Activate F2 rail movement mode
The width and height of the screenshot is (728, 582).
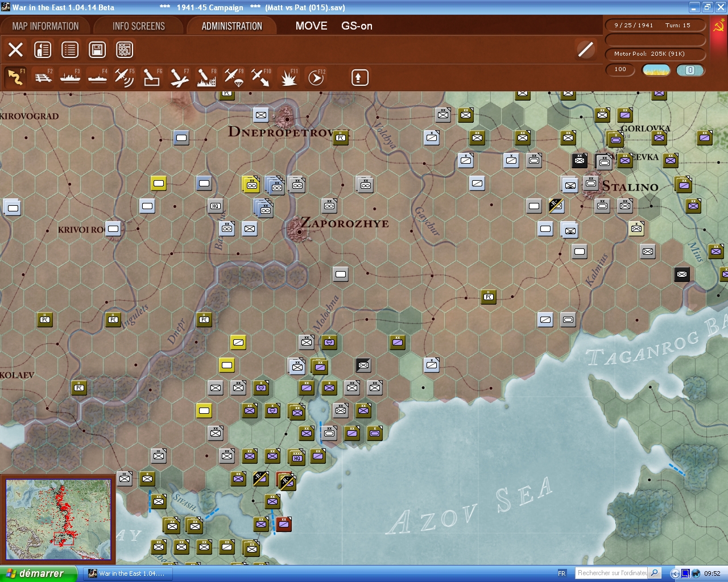point(43,77)
